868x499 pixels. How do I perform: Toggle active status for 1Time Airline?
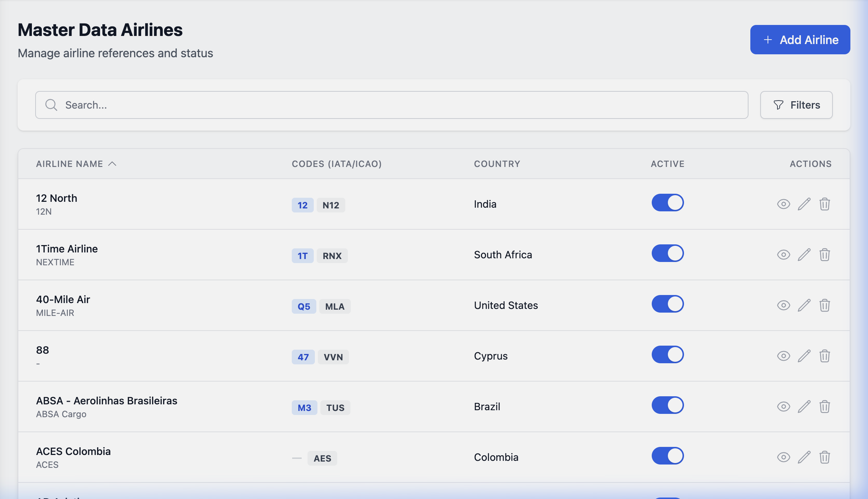click(x=667, y=253)
